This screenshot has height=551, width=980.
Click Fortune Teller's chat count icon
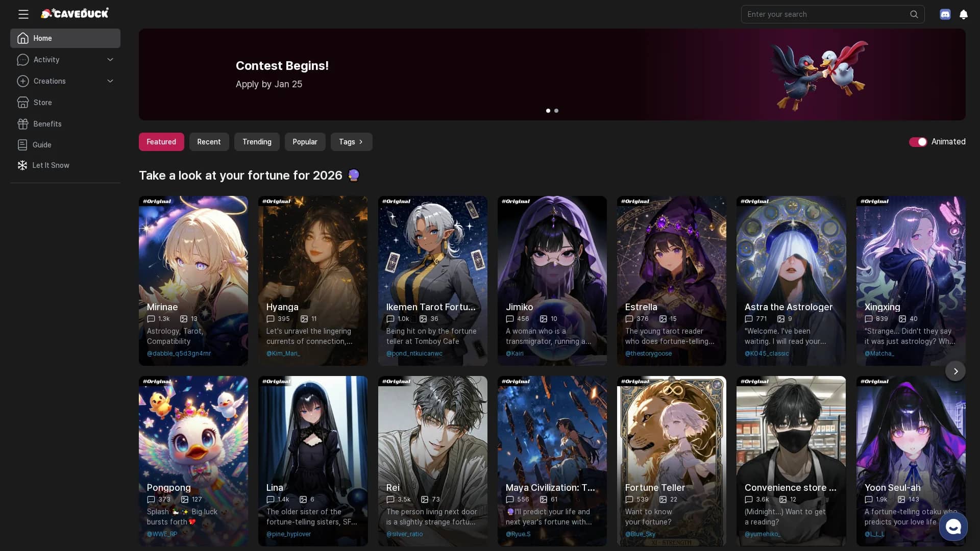pyautogui.click(x=629, y=499)
